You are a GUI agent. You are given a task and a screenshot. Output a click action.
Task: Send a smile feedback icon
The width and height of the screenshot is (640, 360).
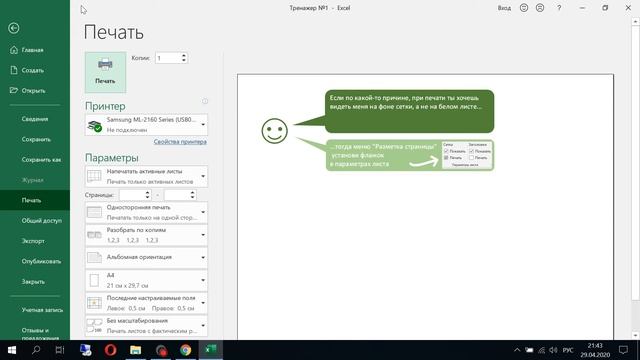coord(524,8)
